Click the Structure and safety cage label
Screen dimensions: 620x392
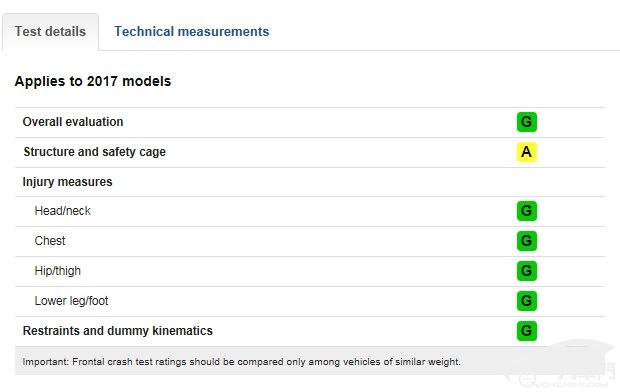(95, 152)
